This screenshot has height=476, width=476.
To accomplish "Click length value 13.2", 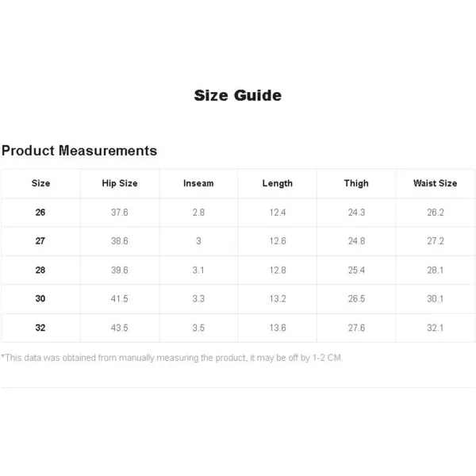I will tap(278, 298).
